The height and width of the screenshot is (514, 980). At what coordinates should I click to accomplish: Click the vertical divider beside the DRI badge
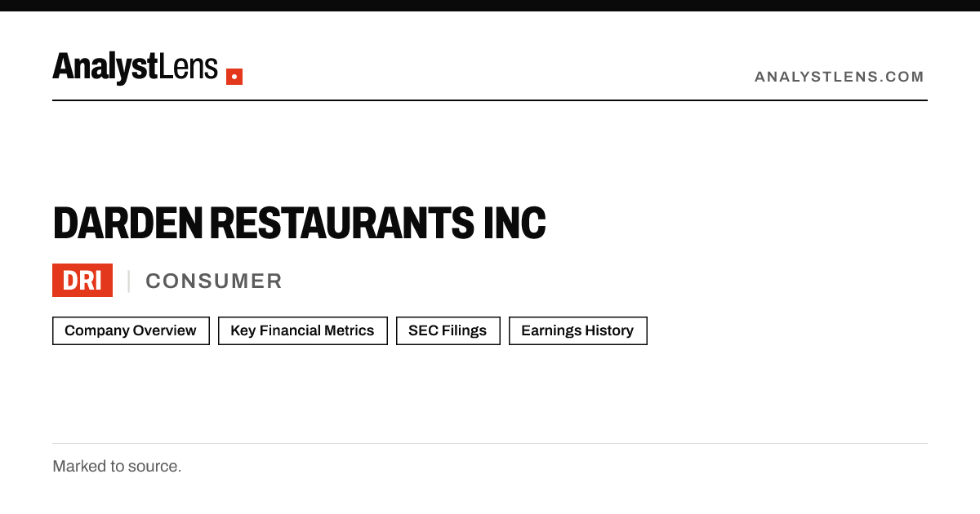128,281
